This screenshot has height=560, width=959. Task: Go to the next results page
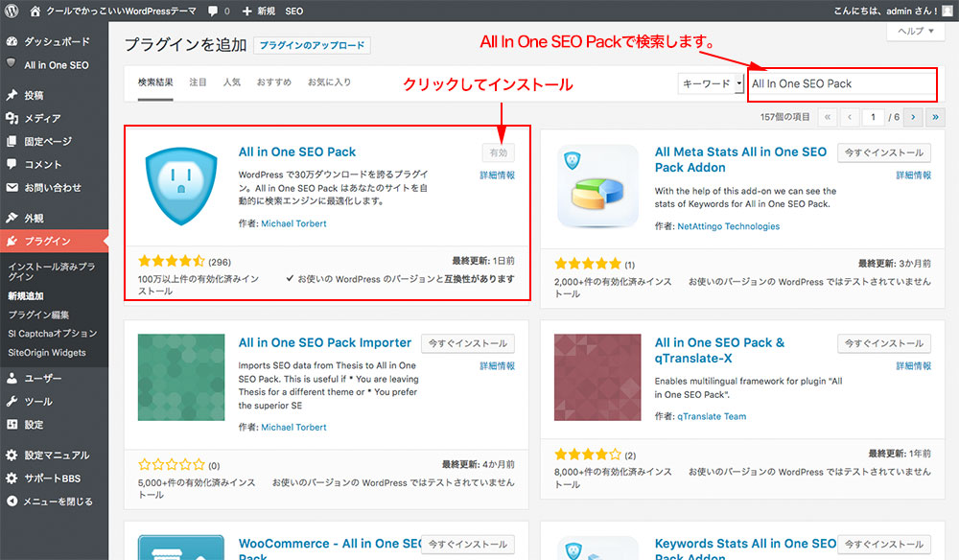point(913,117)
